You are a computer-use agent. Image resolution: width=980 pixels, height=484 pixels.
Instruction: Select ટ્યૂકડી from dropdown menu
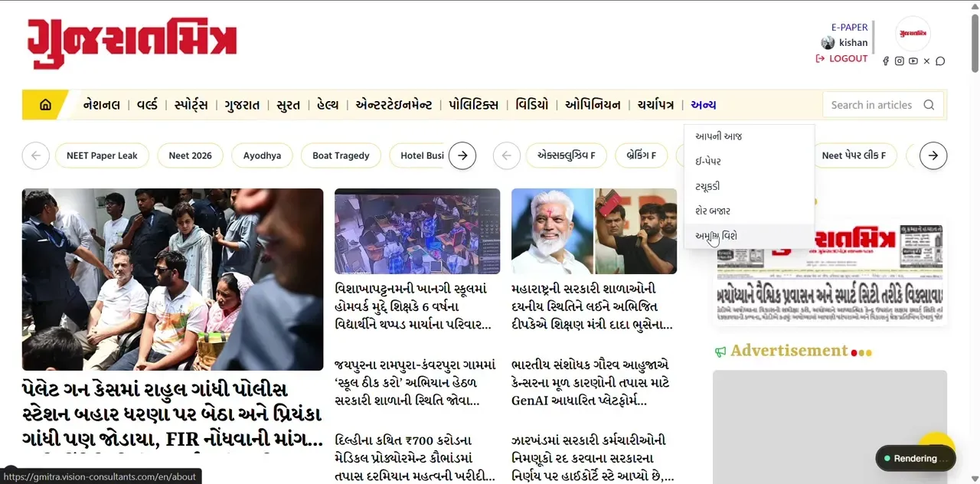(750, 186)
